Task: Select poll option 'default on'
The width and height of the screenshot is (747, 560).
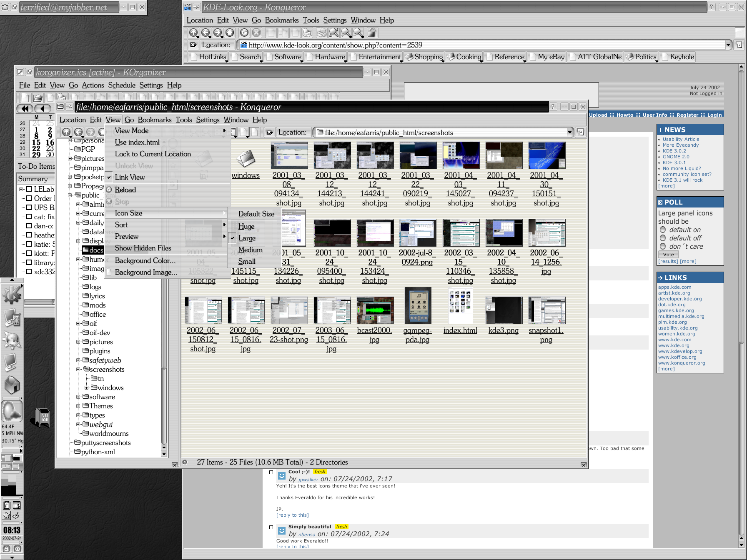Action: coord(663,230)
